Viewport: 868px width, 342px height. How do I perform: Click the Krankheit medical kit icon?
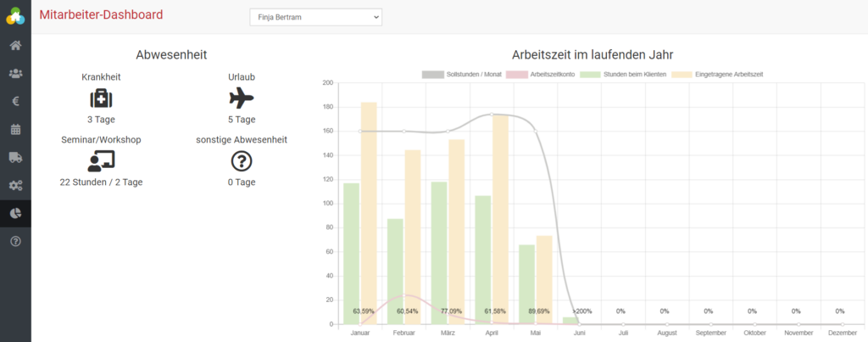pos(101,98)
